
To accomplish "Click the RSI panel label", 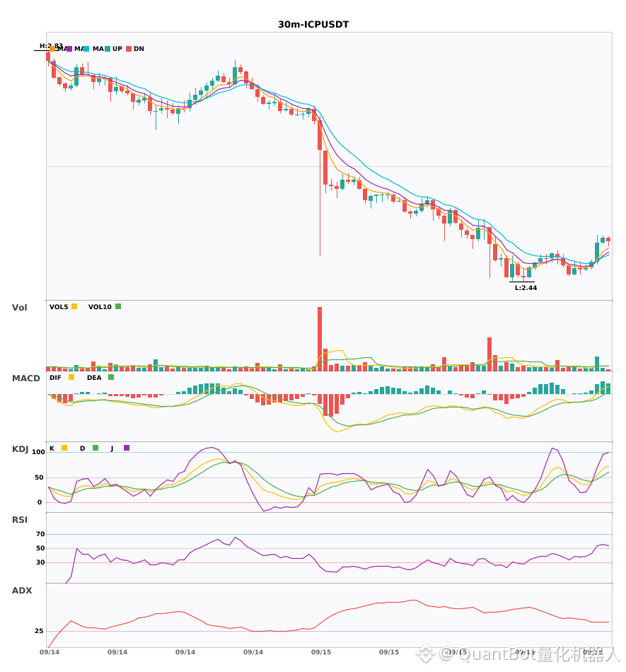I will click(20, 520).
